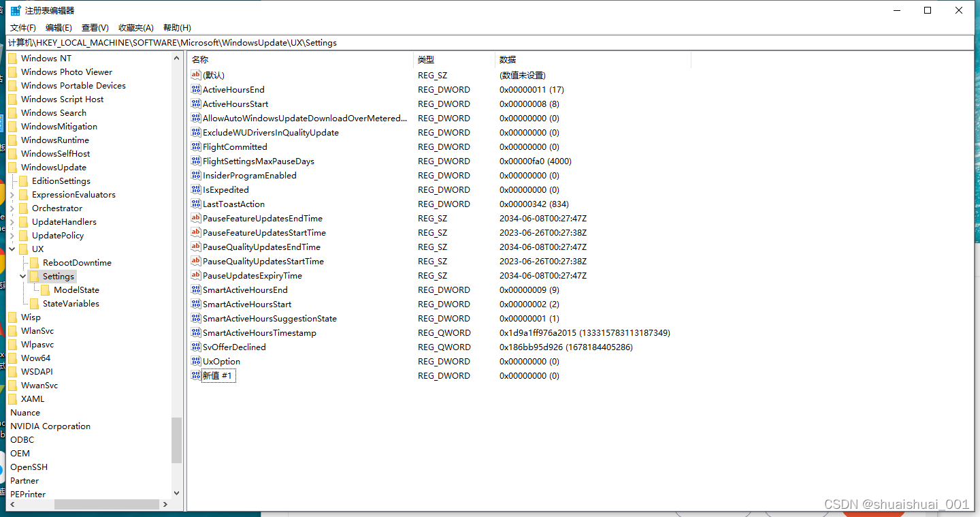
Task: Click the folder icon of StateVariables key
Action: tap(35, 303)
